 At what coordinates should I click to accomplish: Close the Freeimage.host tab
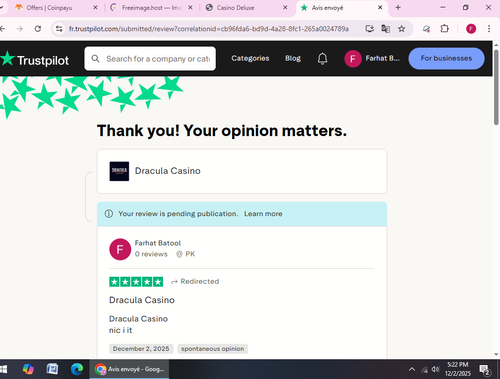click(190, 7)
